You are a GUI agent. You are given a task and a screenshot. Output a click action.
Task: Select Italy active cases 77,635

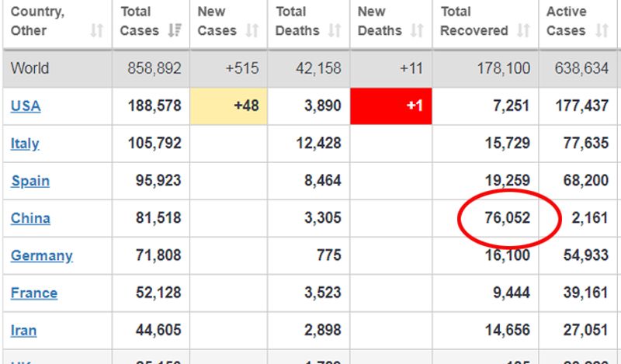[x=586, y=143]
